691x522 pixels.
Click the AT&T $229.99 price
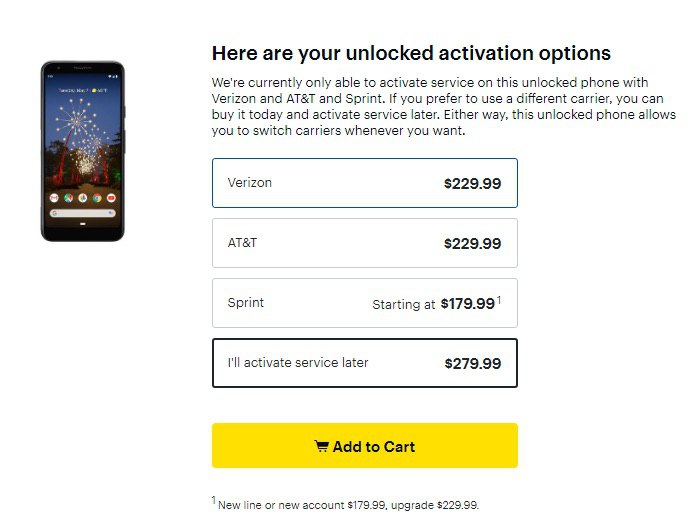point(472,244)
